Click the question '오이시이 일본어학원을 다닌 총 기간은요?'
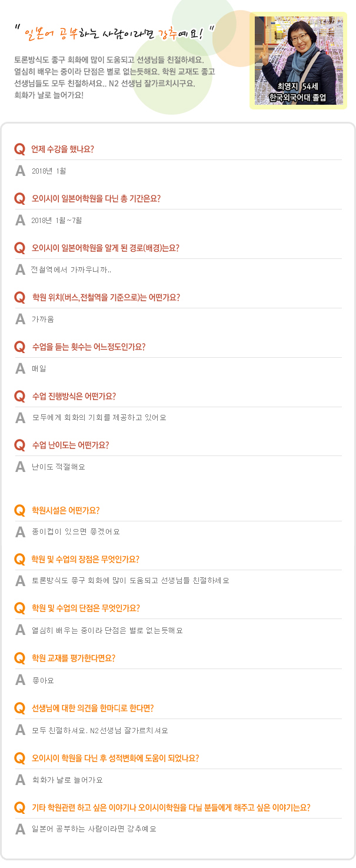This screenshot has height=868, width=356. (x=96, y=198)
